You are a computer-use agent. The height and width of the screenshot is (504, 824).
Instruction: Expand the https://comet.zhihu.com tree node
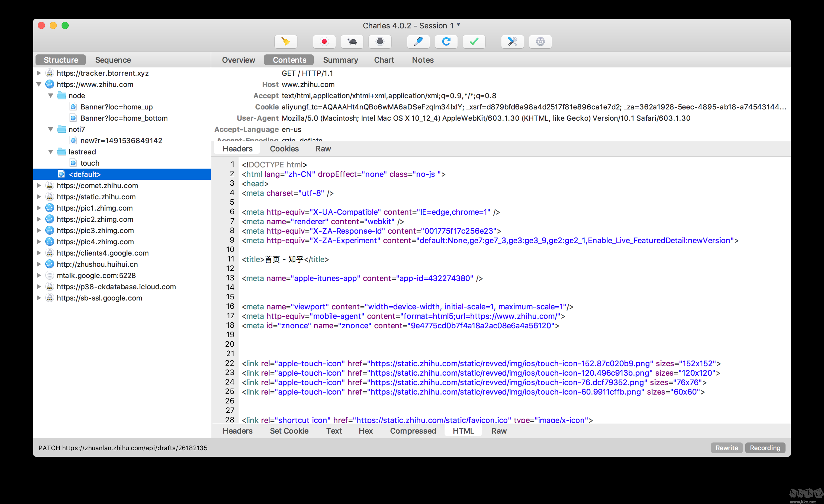point(39,185)
